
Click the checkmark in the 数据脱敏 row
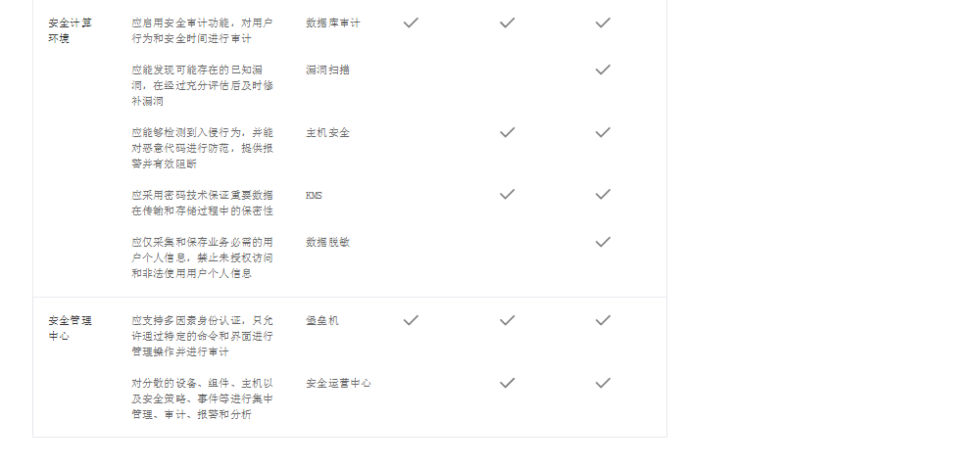pyautogui.click(x=603, y=242)
